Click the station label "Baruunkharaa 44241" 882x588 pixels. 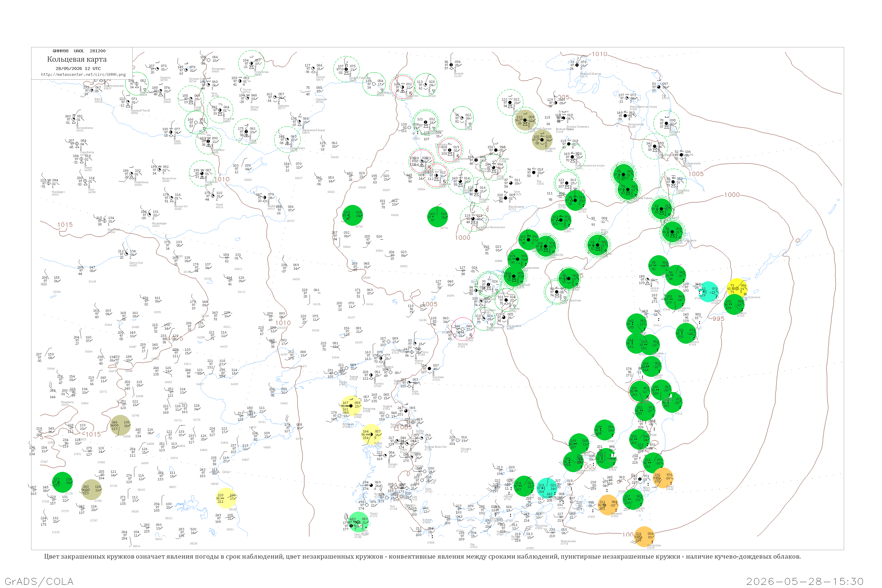(x=84, y=129)
